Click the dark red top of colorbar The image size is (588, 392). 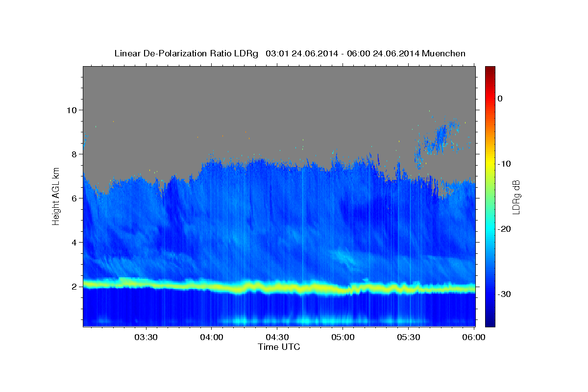click(490, 70)
